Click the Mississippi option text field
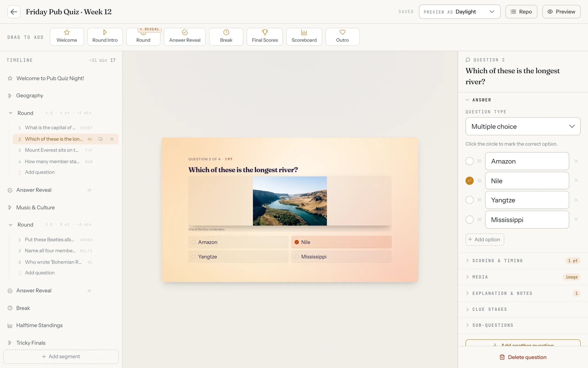Screen dimensions: 588x368 click(527, 219)
